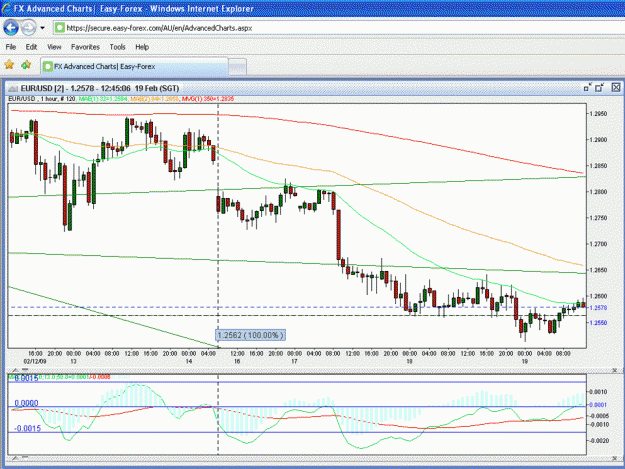Screen dimensions: 625x469
Task: Open Favorites Center with the star icon
Action: click(x=9, y=65)
